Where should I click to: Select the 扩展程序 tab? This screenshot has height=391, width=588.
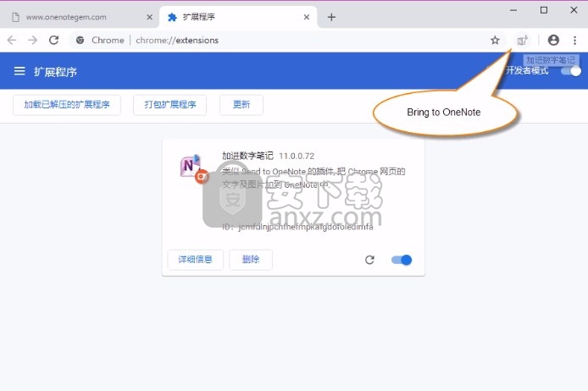tap(238, 17)
